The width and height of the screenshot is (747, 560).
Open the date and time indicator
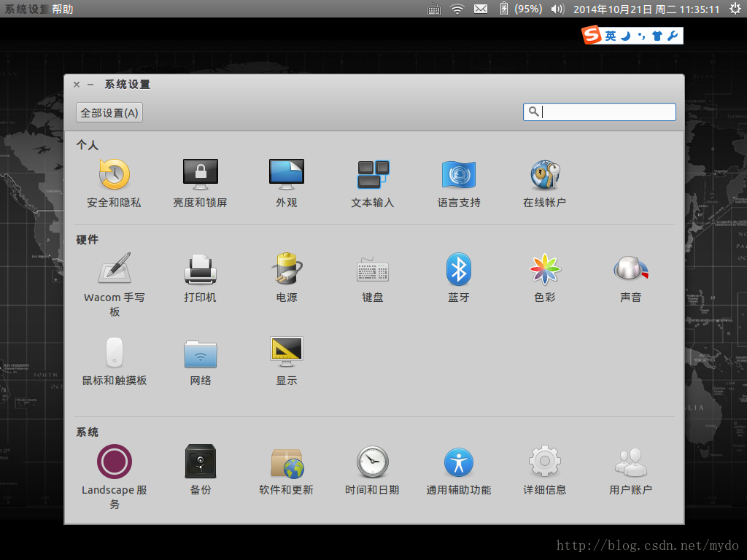(646, 9)
